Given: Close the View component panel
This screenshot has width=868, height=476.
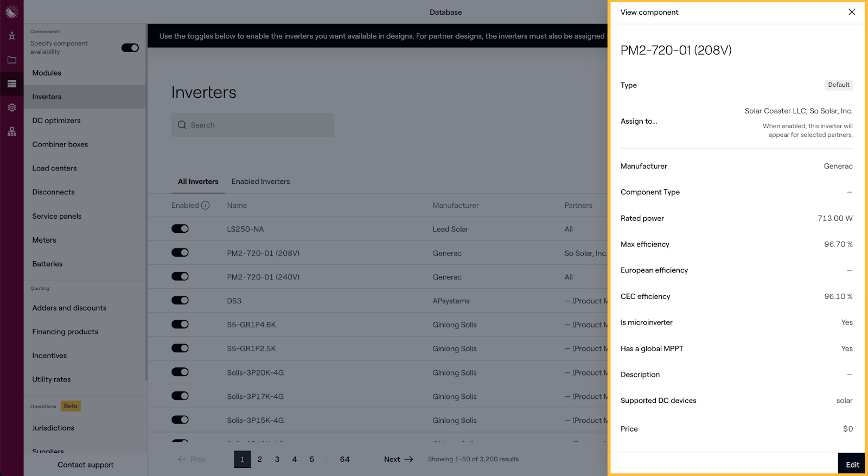Looking at the screenshot, I should click(x=852, y=12).
